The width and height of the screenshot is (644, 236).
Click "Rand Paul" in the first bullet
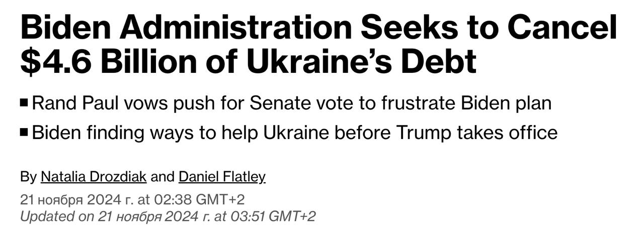click(66, 103)
